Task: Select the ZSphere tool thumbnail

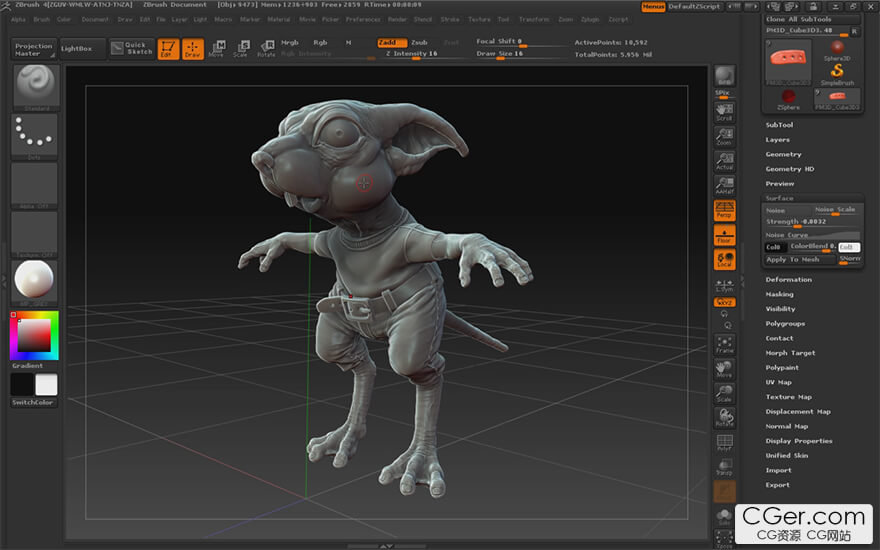Action: tap(788, 99)
